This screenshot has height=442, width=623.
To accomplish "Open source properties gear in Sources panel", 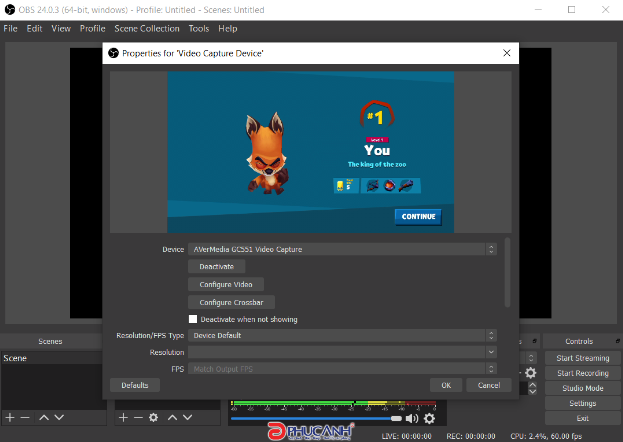I will pos(153,417).
